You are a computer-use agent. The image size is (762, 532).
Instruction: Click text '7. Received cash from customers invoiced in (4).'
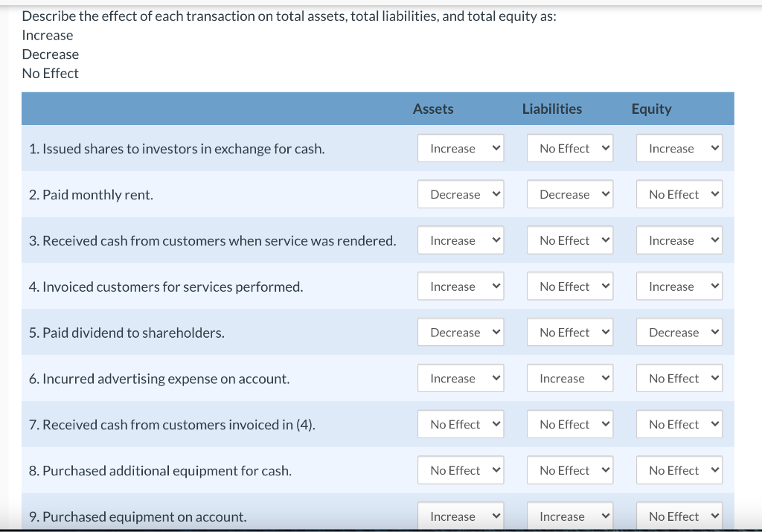point(172,425)
